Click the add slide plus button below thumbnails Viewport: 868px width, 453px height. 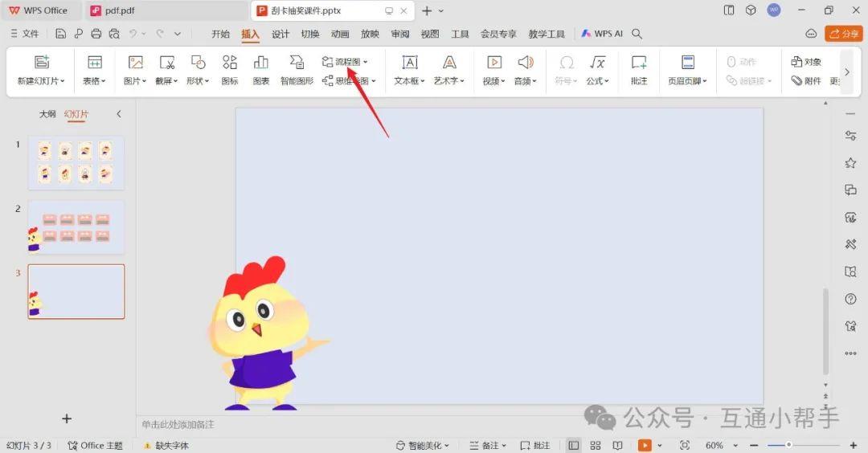coord(67,418)
